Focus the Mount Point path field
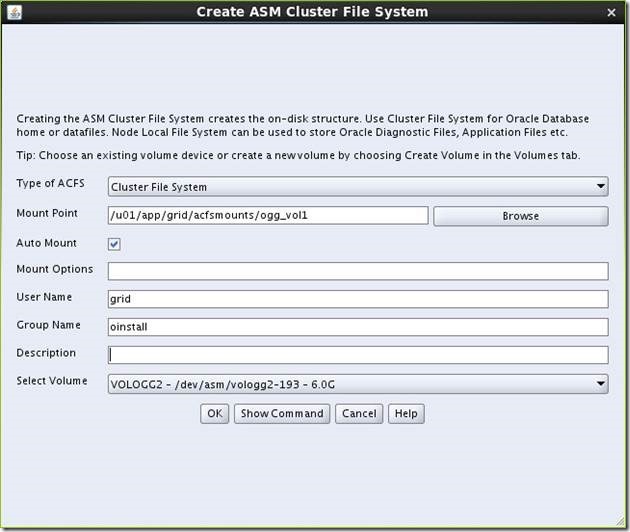This screenshot has height=532, width=630. coord(268,215)
